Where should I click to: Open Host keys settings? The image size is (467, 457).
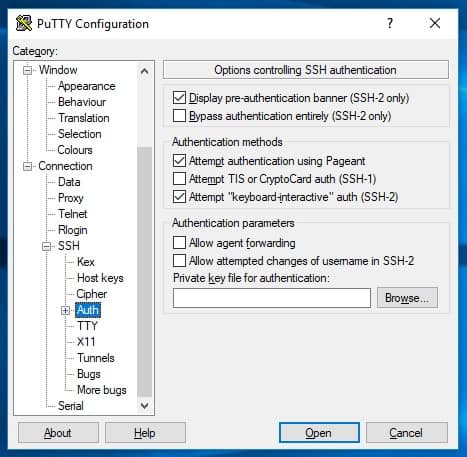[x=100, y=278]
